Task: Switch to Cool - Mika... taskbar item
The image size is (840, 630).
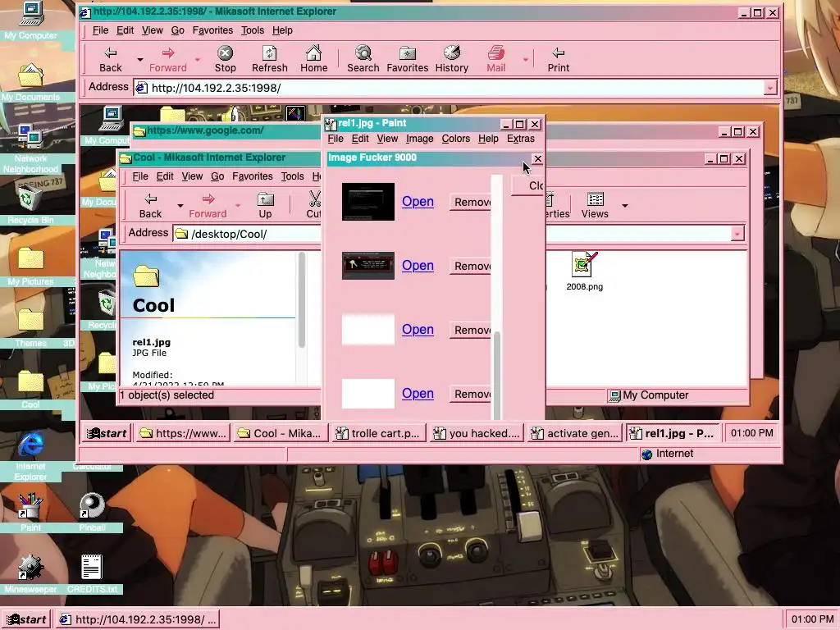Action: (281, 433)
